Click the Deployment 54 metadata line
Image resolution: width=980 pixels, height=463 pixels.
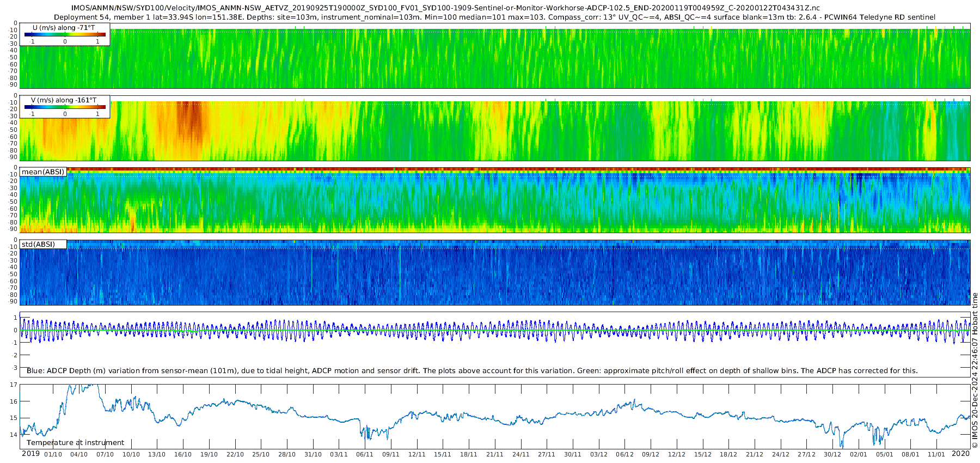[x=494, y=17]
